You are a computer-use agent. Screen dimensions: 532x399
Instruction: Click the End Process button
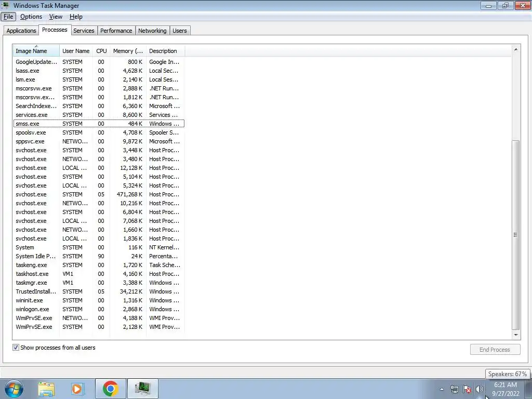(495, 350)
